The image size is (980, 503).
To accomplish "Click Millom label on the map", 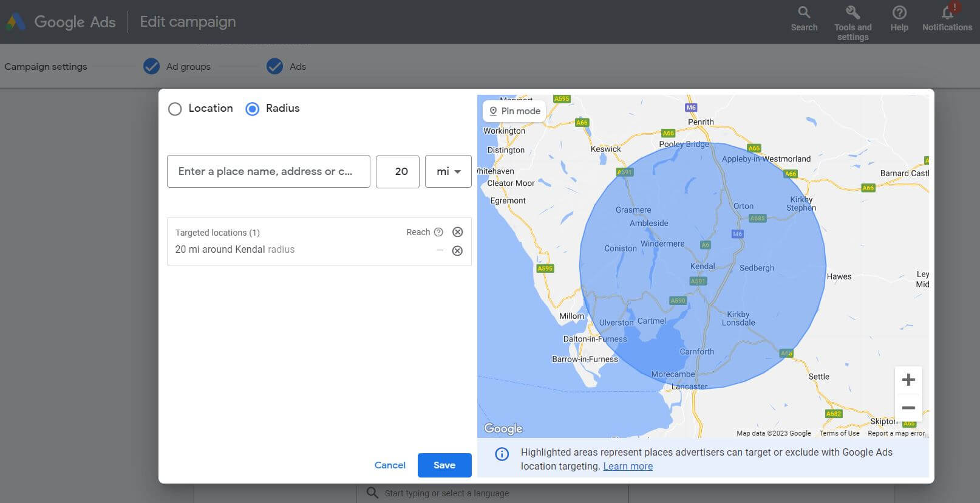I will (571, 316).
